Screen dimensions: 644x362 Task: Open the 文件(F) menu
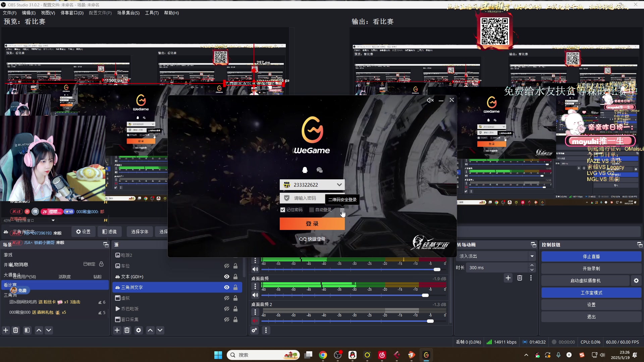tap(10, 13)
